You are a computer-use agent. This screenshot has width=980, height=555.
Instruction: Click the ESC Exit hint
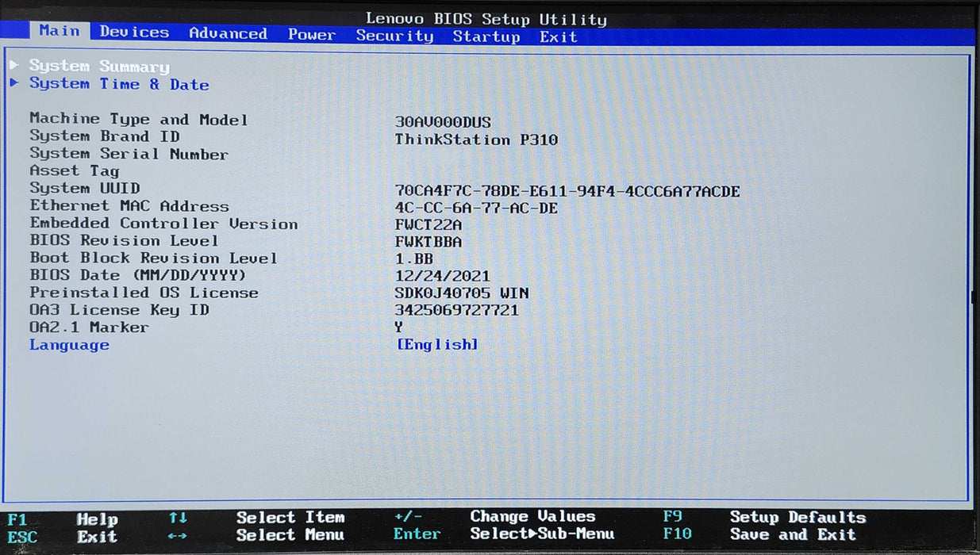coord(62,537)
